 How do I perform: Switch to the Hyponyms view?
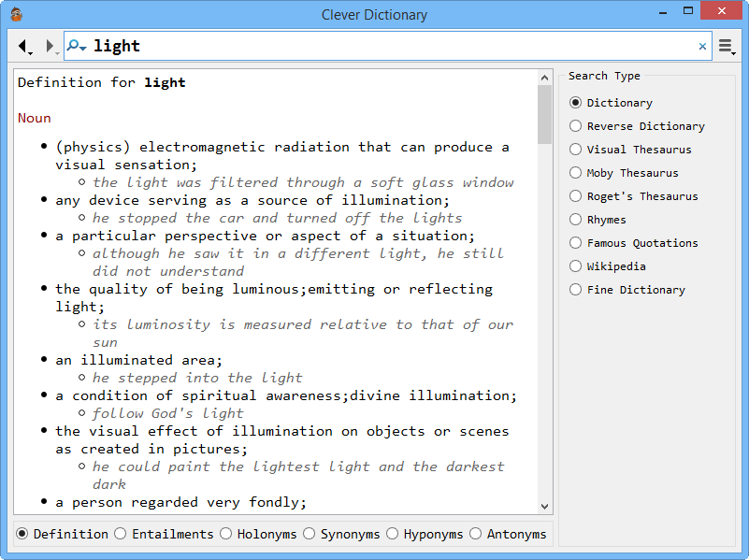[425, 534]
